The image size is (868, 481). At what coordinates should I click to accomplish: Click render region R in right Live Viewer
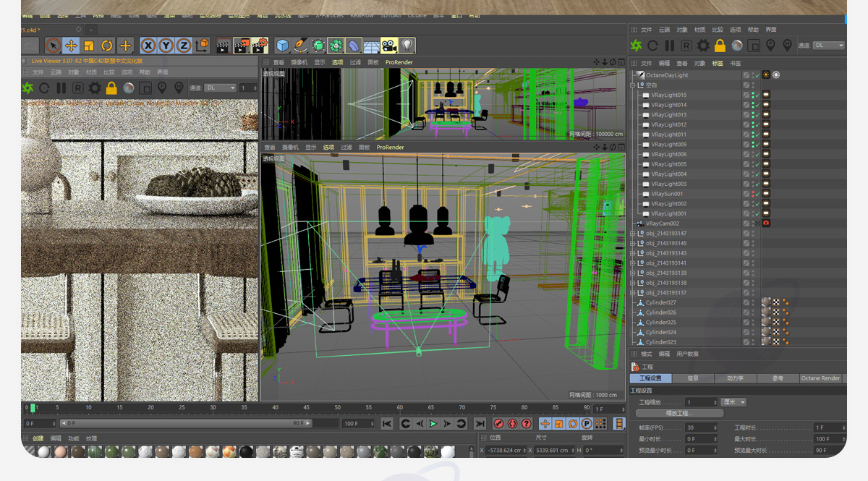686,45
